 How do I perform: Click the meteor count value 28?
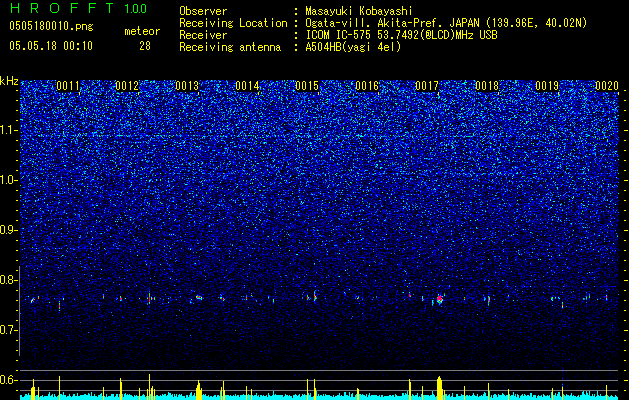click(145, 46)
